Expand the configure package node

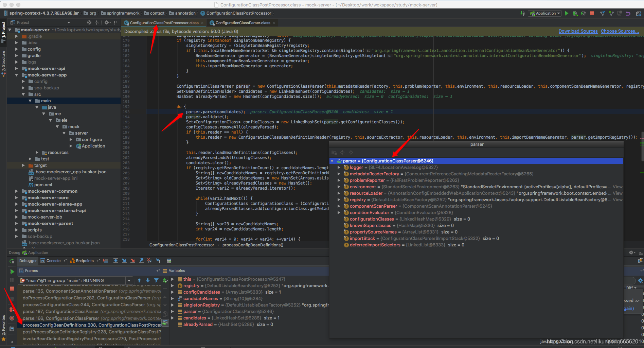(x=71, y=140)
